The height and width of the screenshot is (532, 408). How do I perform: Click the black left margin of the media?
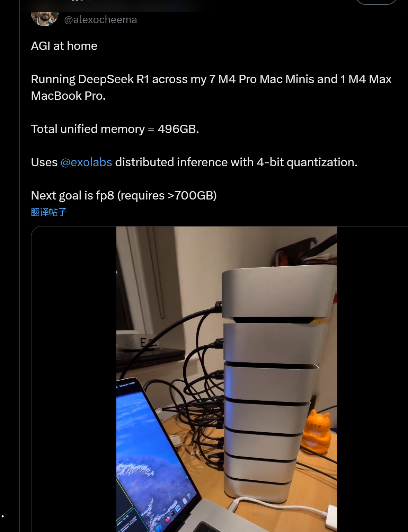click(x=74, y=379)
